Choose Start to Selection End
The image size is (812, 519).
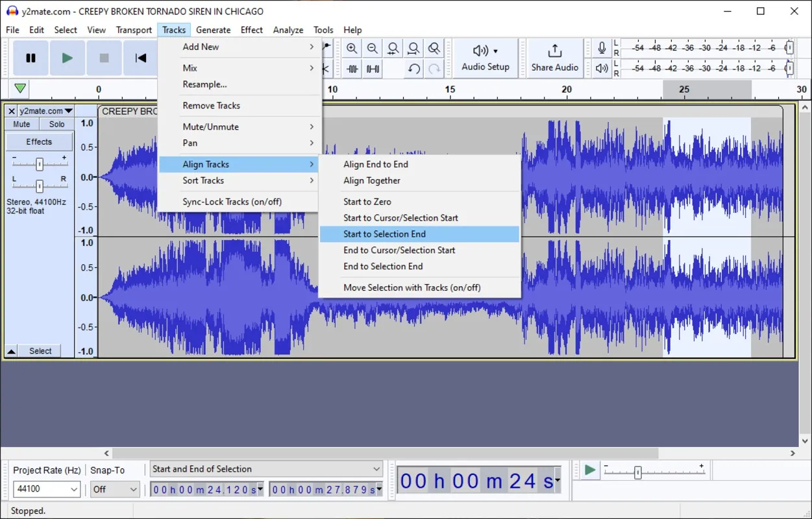[419, 234]
